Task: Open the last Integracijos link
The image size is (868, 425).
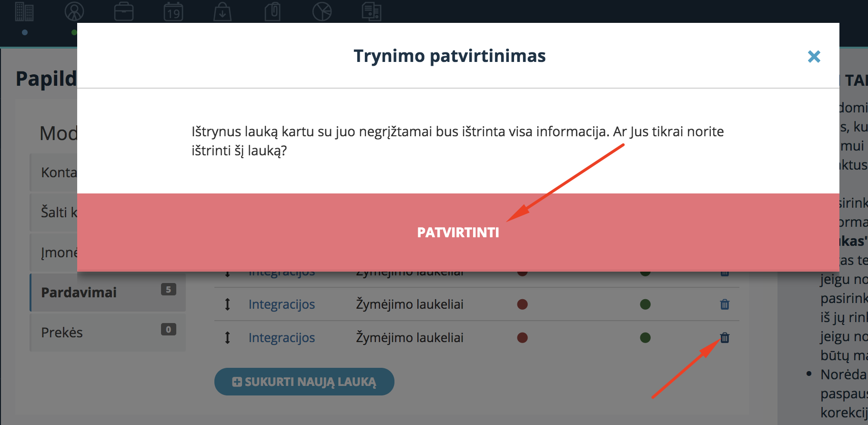Action: [x=282, y=338]
